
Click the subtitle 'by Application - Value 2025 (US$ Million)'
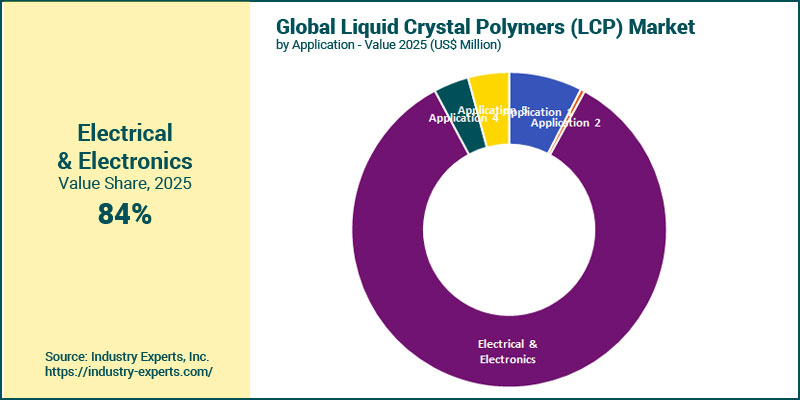pyautogui.click(x=388, y=45)
